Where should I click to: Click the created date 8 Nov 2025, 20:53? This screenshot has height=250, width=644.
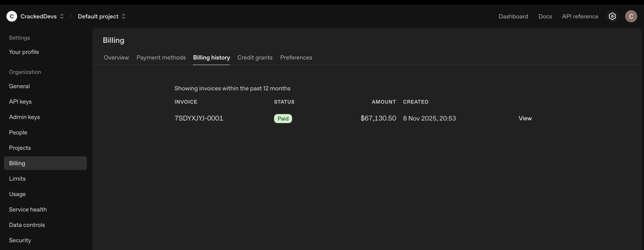tap(429, 118)
